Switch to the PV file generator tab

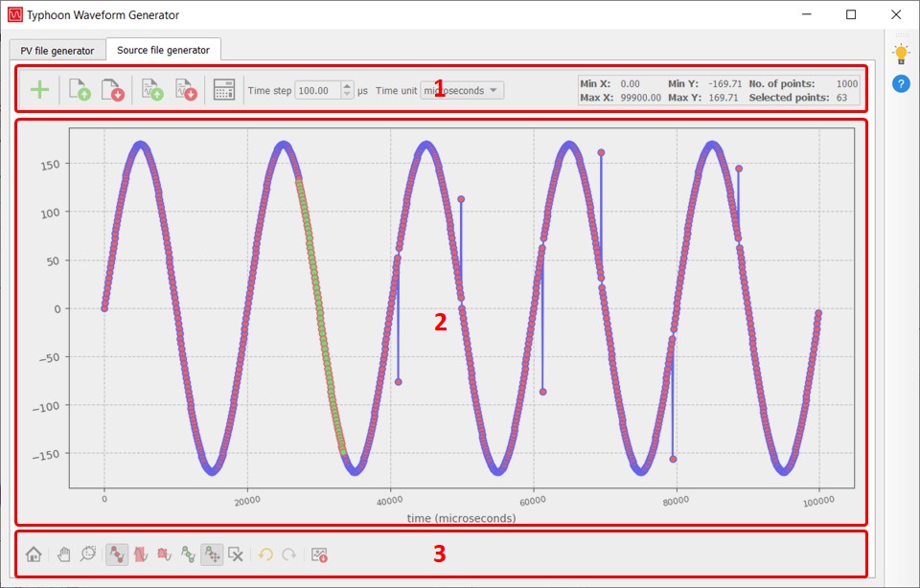point(57,50)
